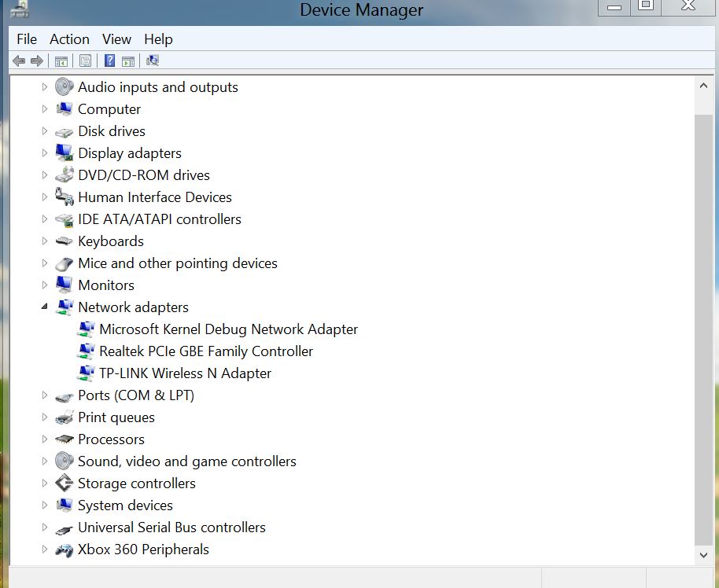Screen dimensions: 719x588
Task: Select Sound, video and game controllers label
Action: coord(187,461)
